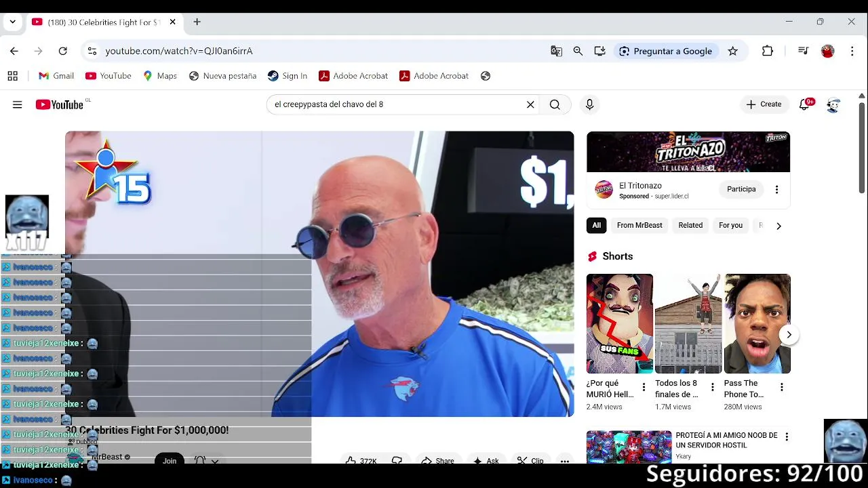
Task: Go to the YouTube home logo
Action: pos(60,104)
